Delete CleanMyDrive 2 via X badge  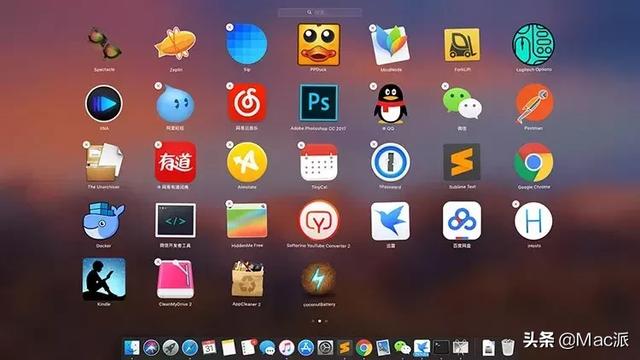pos(158,262)
